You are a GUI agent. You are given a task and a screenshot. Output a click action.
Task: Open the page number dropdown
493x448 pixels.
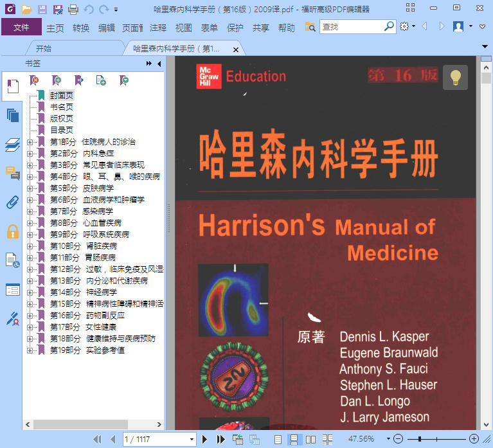[x=192, y=439]
